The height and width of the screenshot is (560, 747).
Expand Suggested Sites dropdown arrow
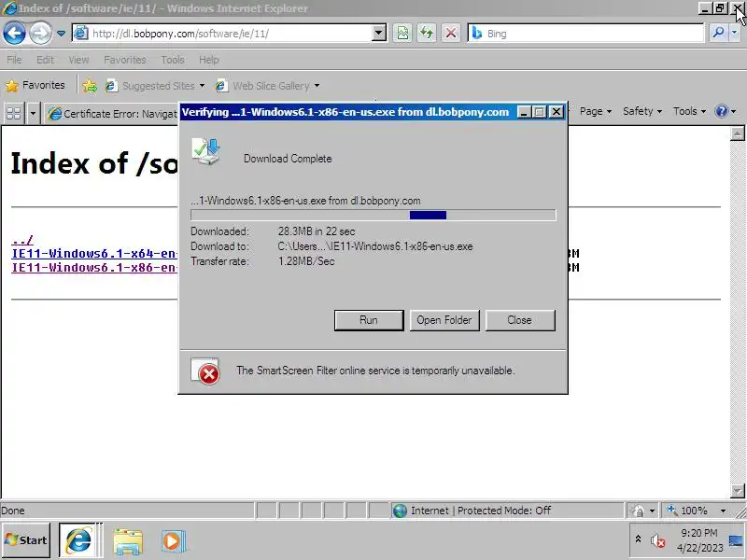point(202,86)
